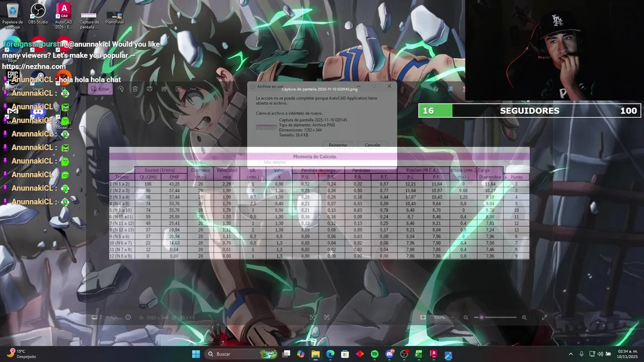644x362 pixels.
Task: Start slideshow from the Photos toolbar
Action: pos(178,89)
